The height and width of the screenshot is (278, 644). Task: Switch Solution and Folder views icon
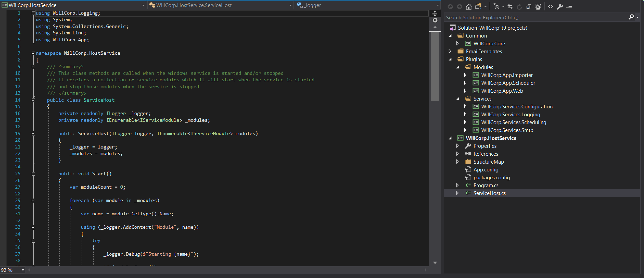coord(478,7)
